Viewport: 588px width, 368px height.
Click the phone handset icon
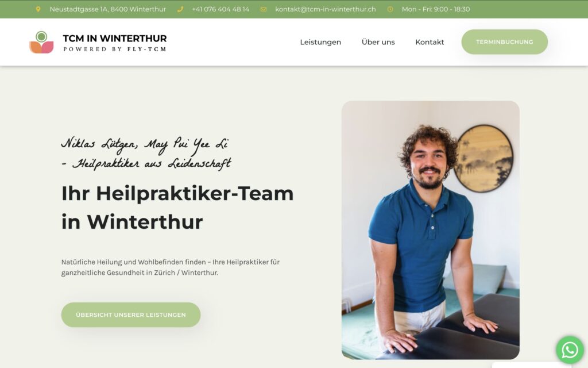(x=180, y=9)
